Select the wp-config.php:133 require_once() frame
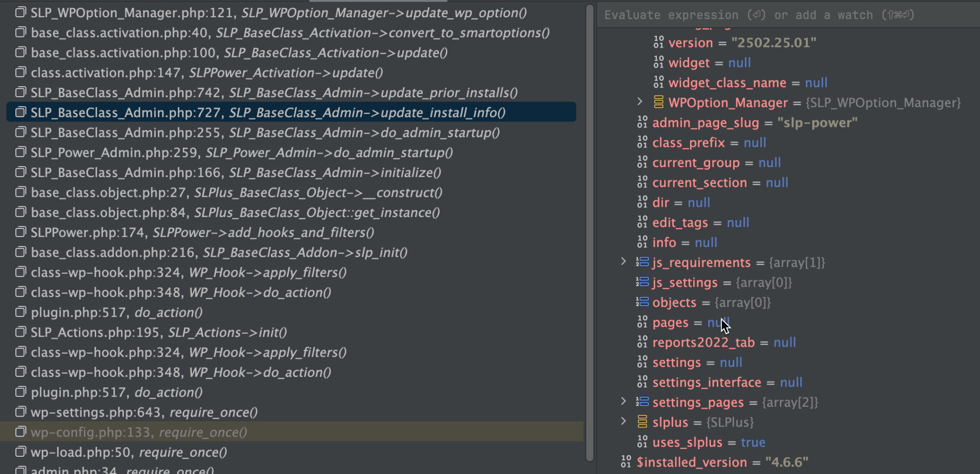This screenshot has width=980, height=474. pos(139,432)
